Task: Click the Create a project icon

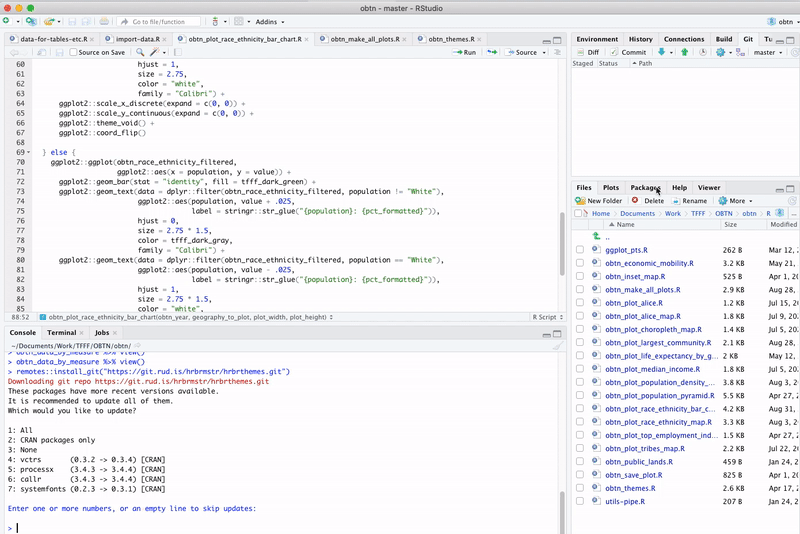Action: (x=31, y=21)
